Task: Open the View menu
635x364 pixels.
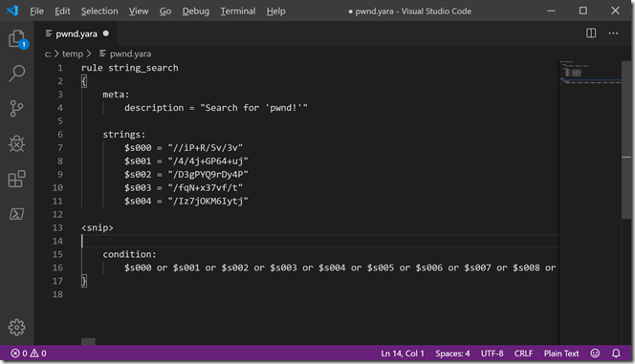Action: pos(139,11)
